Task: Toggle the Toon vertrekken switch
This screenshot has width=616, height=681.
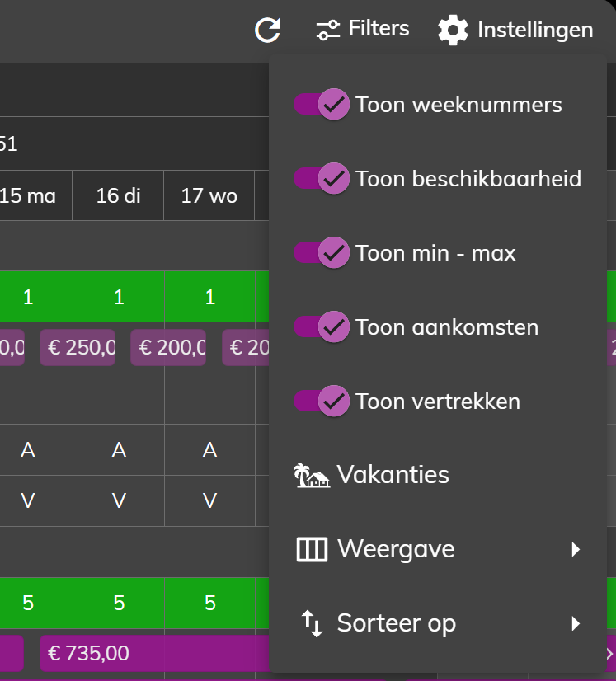Action: [x=322, y=401]
